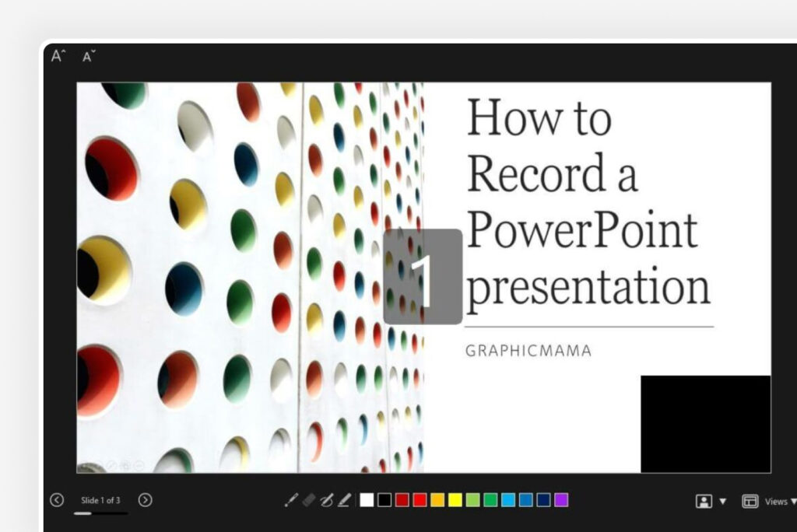Image resolution: width=797 pixels, height=532 pixels.
Task: Toggle the eraser mode off
Action: pos(309,500)
